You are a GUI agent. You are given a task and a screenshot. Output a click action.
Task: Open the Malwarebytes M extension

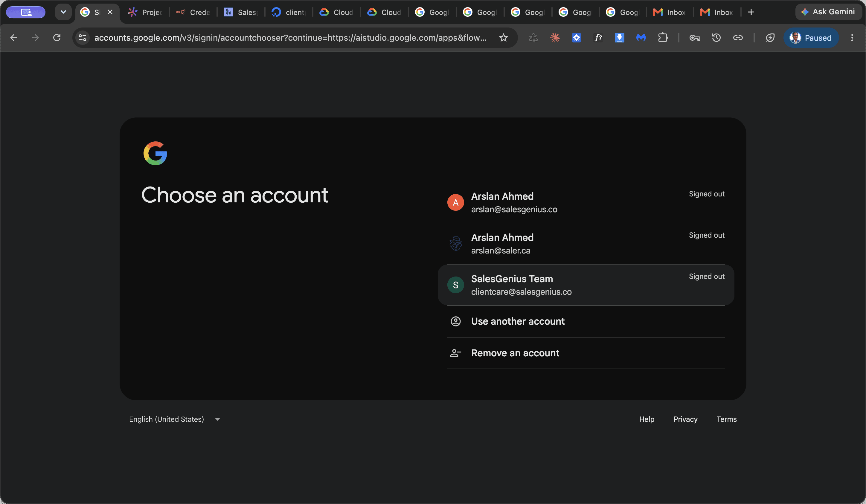click(641, 38)
